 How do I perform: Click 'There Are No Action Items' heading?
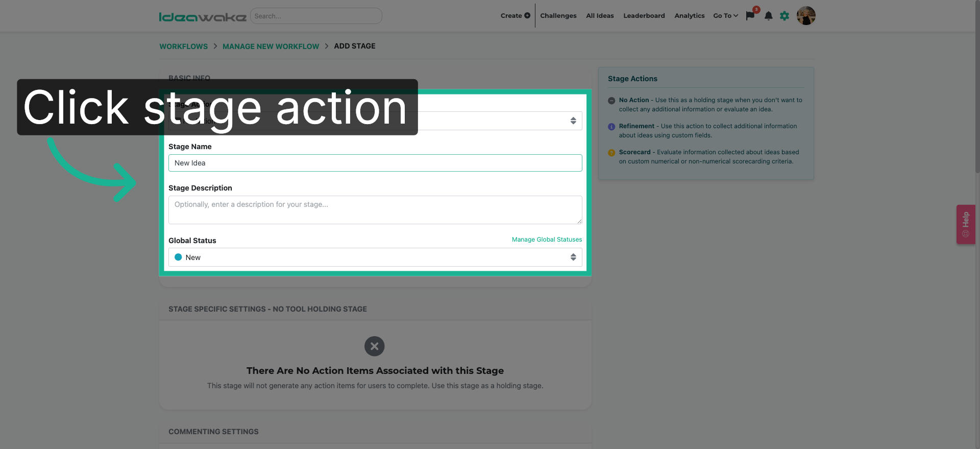375,371
